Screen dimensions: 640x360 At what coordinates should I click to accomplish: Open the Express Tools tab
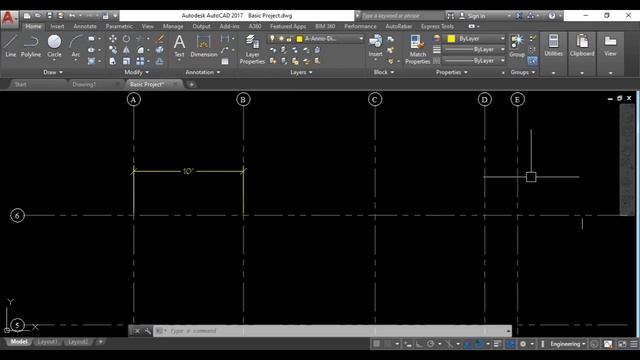click(437, 26)
